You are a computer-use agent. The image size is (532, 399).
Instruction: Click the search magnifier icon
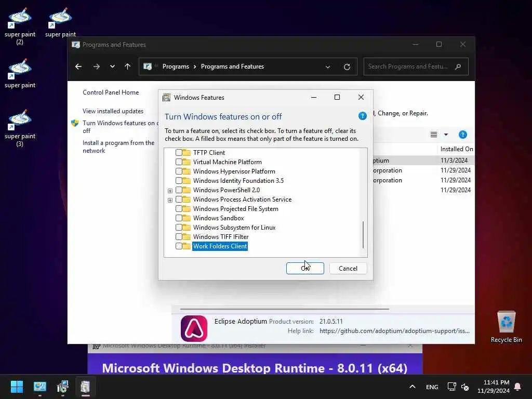point(458,66)
